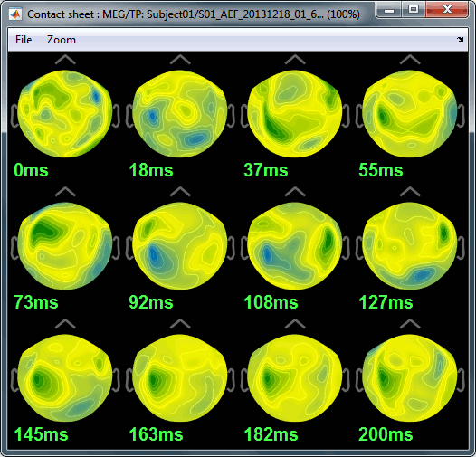Select the 73ms topography map
This screenshot has width=476, height=457.
(65, 246)
